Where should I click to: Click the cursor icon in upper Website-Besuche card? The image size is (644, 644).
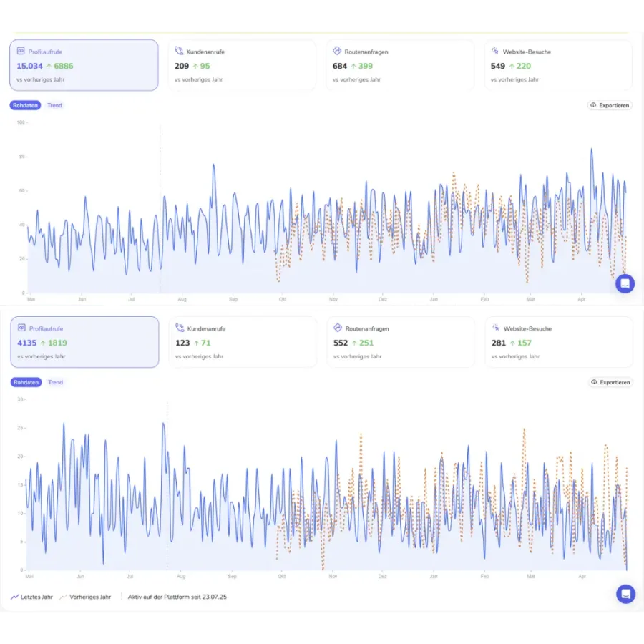point(495,51)
